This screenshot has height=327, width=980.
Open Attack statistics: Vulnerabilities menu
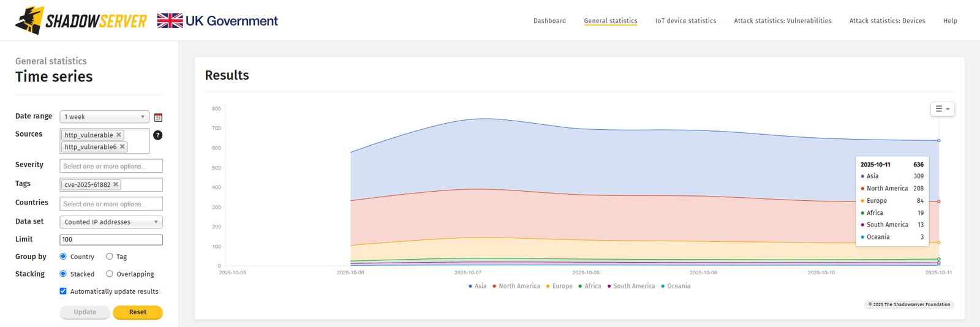pyautogui.click(x=782, y=21)
